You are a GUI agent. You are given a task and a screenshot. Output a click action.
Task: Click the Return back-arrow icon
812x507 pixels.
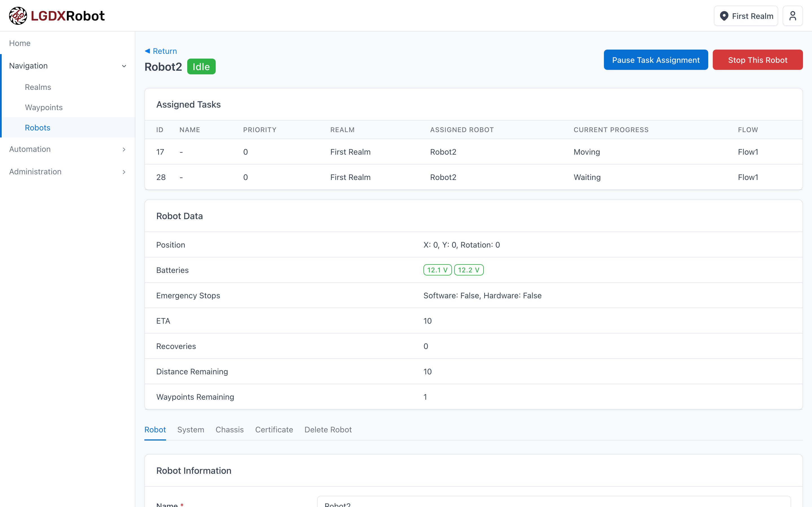click(147, 51)
